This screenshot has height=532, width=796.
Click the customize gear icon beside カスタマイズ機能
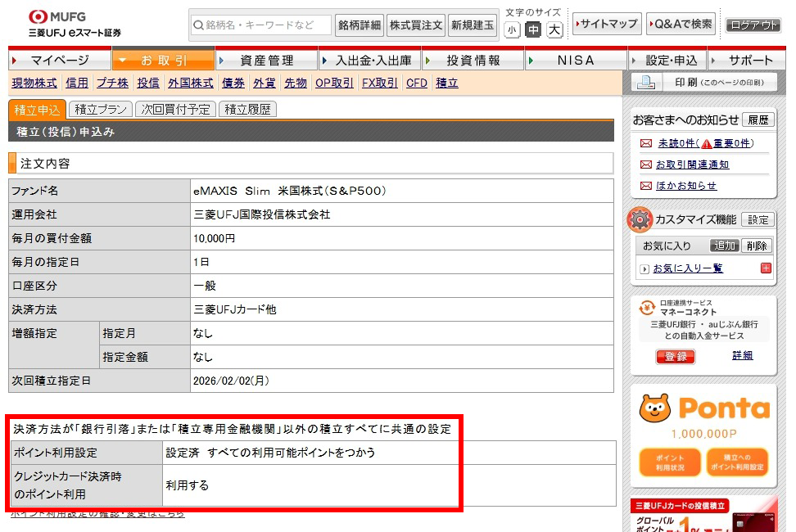pyautogui.click(x=640, y=219)
